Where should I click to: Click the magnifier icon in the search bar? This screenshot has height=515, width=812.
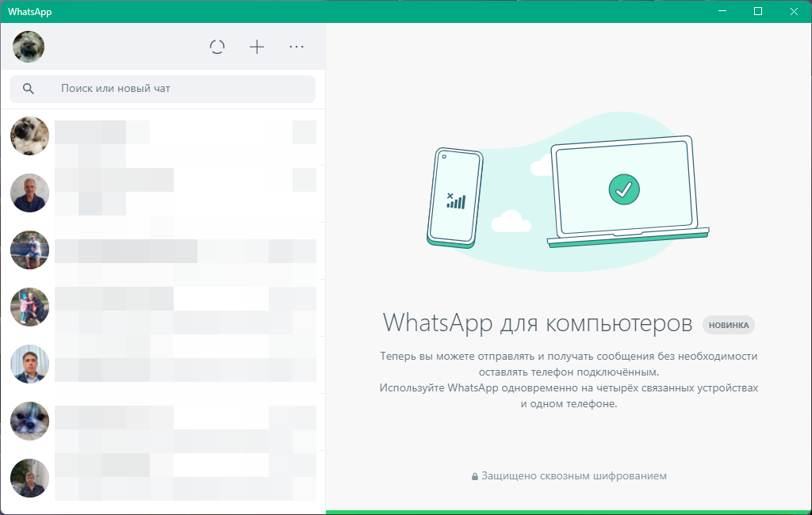(29, 89)
